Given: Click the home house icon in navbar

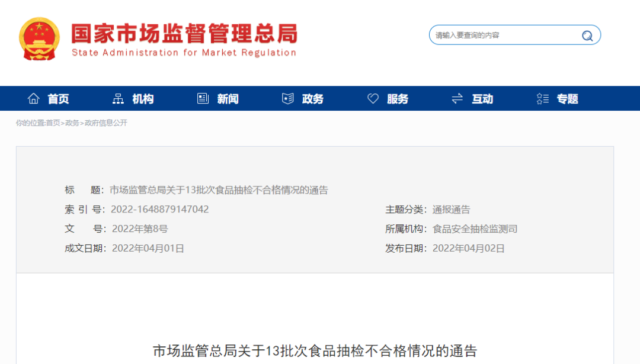Looking at the screenshot, I should point(34,99).
